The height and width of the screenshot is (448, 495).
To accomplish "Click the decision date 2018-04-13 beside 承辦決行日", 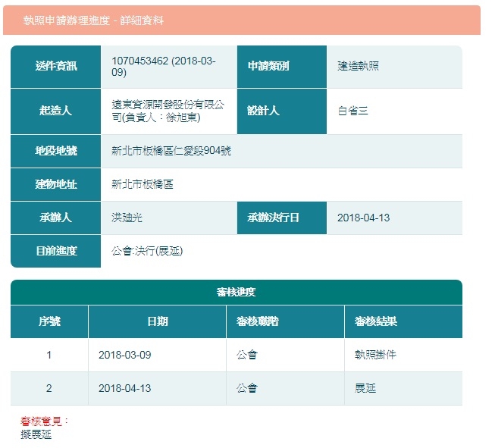I will 363,218.
